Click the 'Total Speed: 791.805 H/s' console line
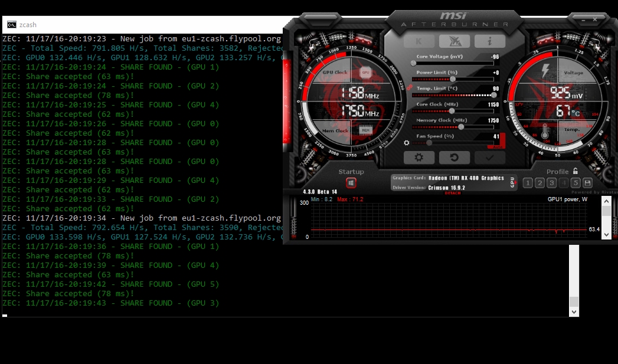Image resolution: width=618 pixels, height=364 pixels. [143, 48]
